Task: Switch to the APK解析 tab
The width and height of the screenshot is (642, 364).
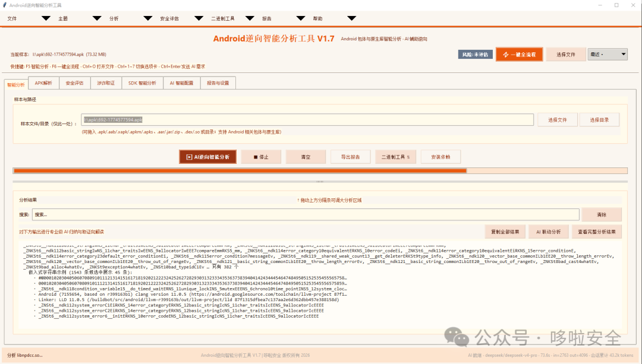Action: [x=43, y=83]
